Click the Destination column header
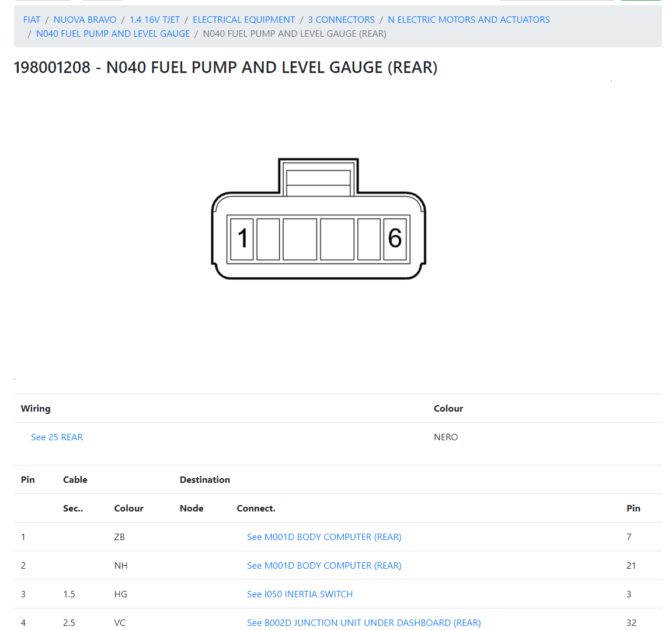Screen dimensions: 672x630 pyautogui.click(x=204, y=480)
